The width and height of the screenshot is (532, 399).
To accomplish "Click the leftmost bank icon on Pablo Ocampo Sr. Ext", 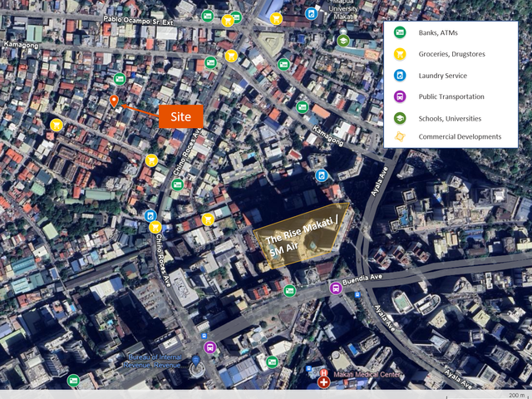I will (x=208, y=16).
